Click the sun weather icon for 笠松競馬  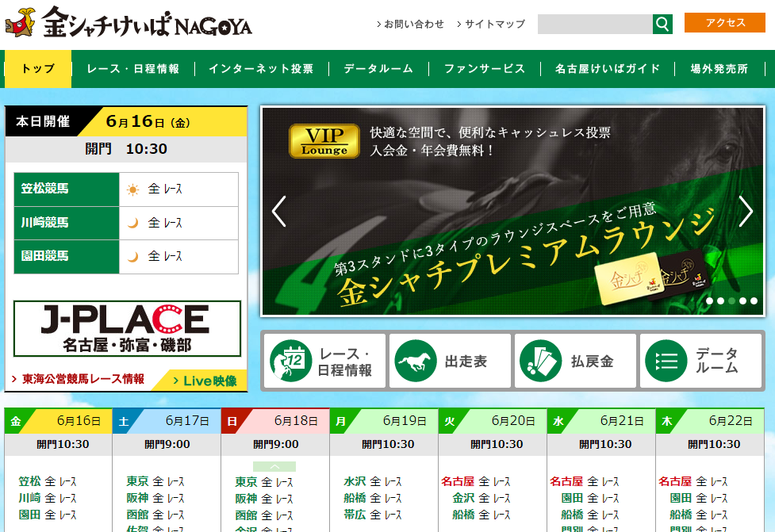[132, 189]
